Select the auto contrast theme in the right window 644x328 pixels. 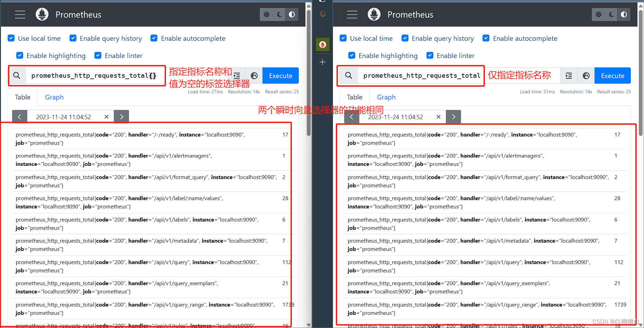click(624, 15)
